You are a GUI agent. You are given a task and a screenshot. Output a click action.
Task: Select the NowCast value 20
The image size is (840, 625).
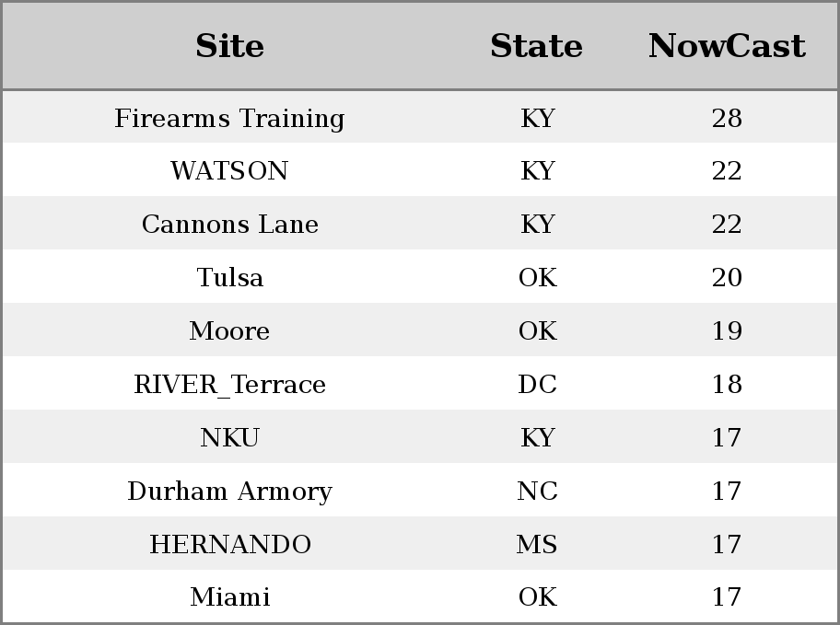[727, 277]
